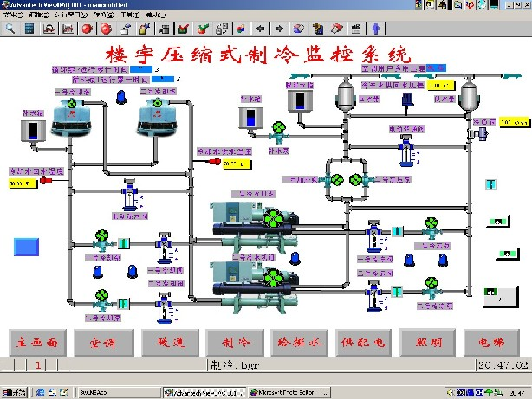The height and width of the screenshot is (399, 532).
Task: Click the blue rectangle on the left side
Action: pyautogui.click(x=28, y=248)
